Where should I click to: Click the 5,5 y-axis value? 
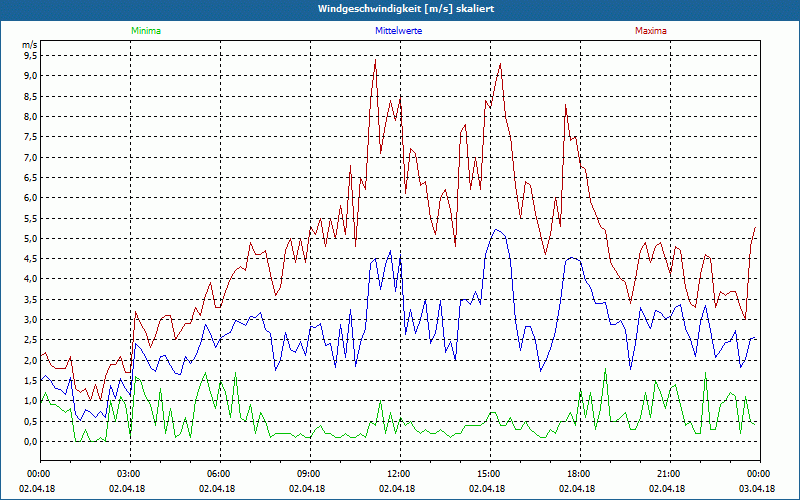pyautogui.click(x=32, y=218)
